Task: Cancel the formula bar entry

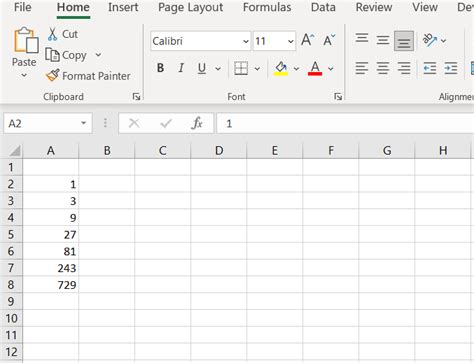Action: (x=134, y=124)
